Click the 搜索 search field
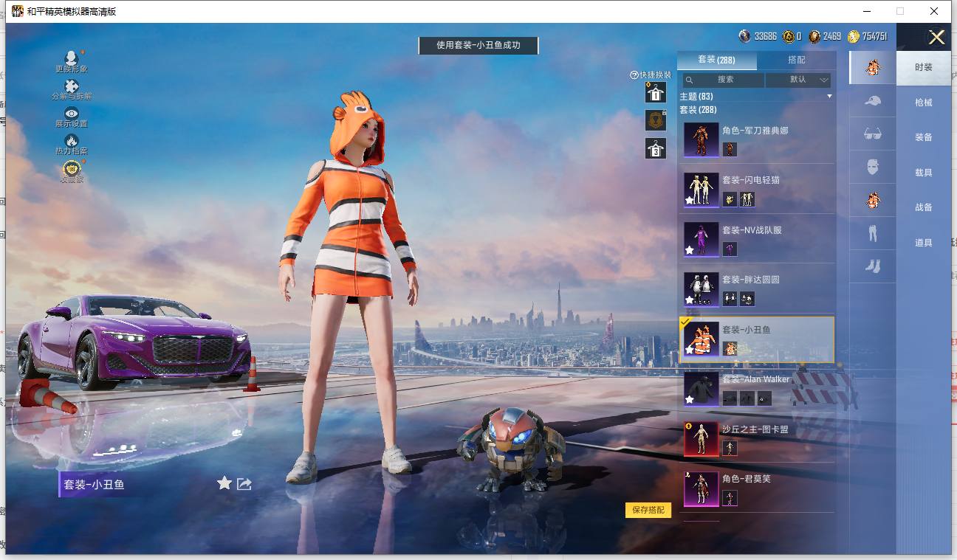The width and height of the screenshot is (957, 560). [x=723, y=80]
